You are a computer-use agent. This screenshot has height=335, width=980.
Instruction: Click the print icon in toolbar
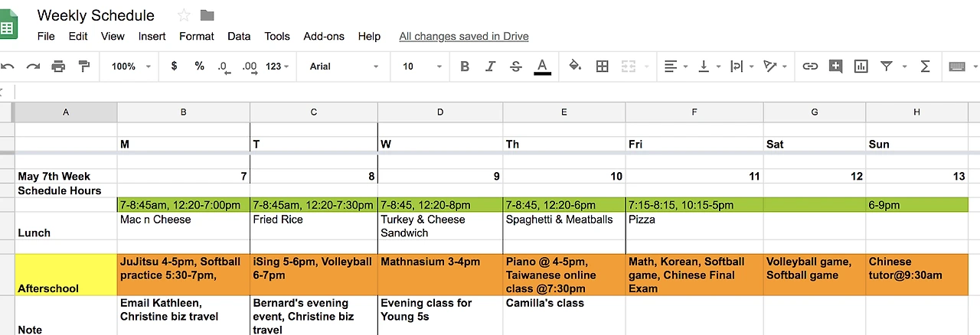58,67
